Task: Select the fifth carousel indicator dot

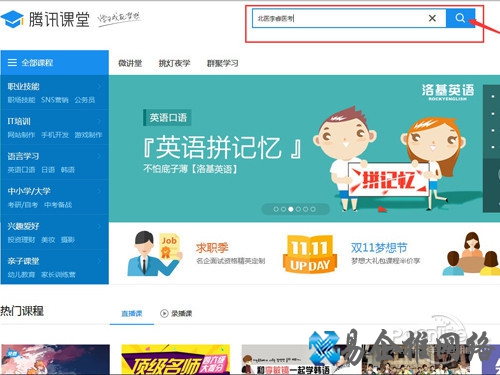Action: coord(305,209)
